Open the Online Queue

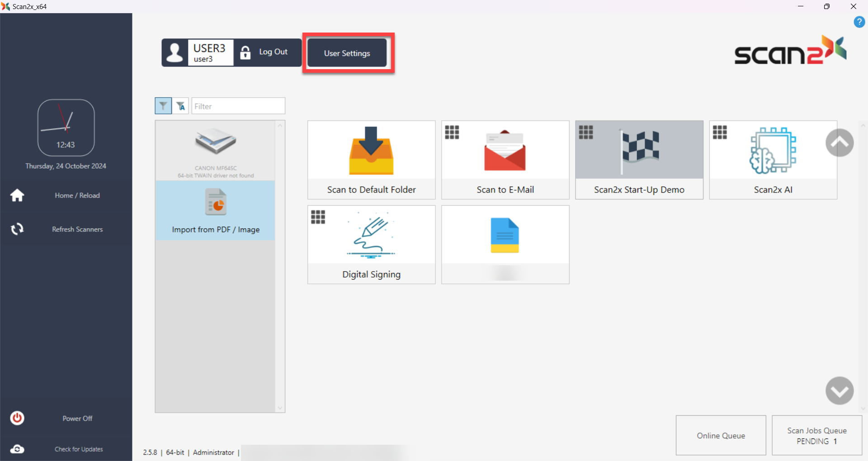[721, 435]
